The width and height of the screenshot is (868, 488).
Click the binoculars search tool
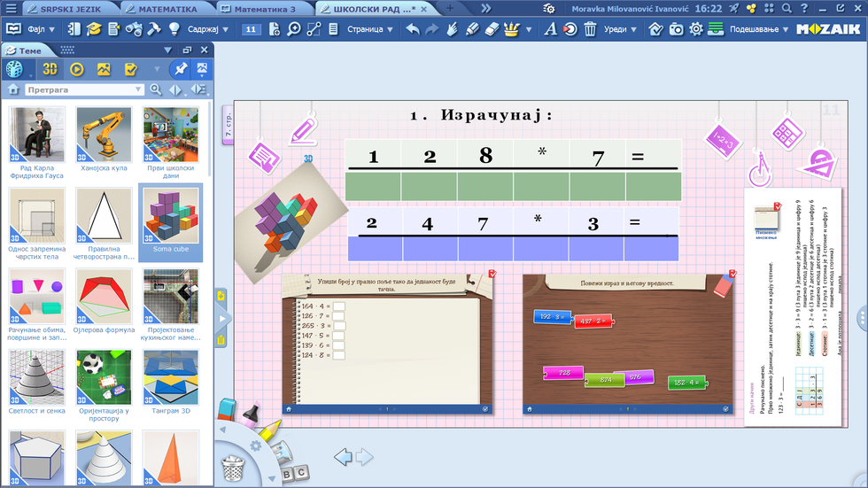(134, 29)
